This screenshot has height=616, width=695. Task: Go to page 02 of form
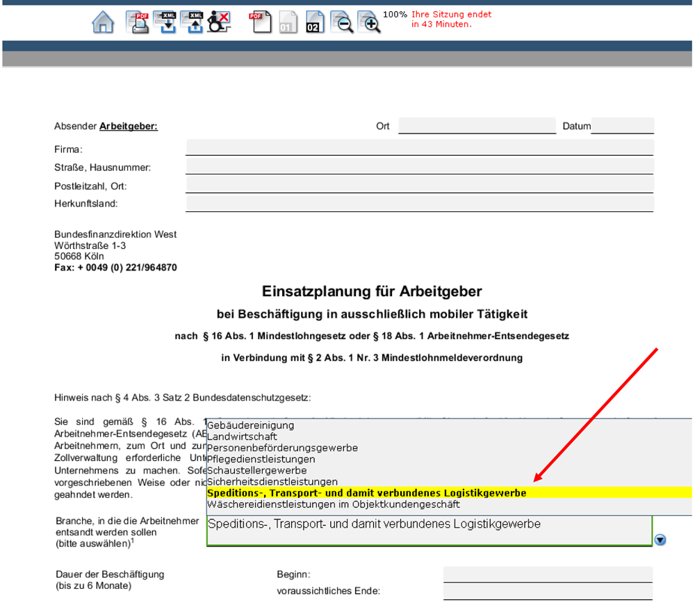coord(313,23)
